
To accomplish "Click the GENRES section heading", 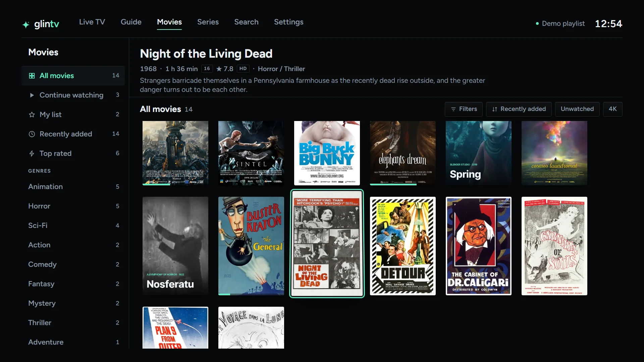I will 40,171.
